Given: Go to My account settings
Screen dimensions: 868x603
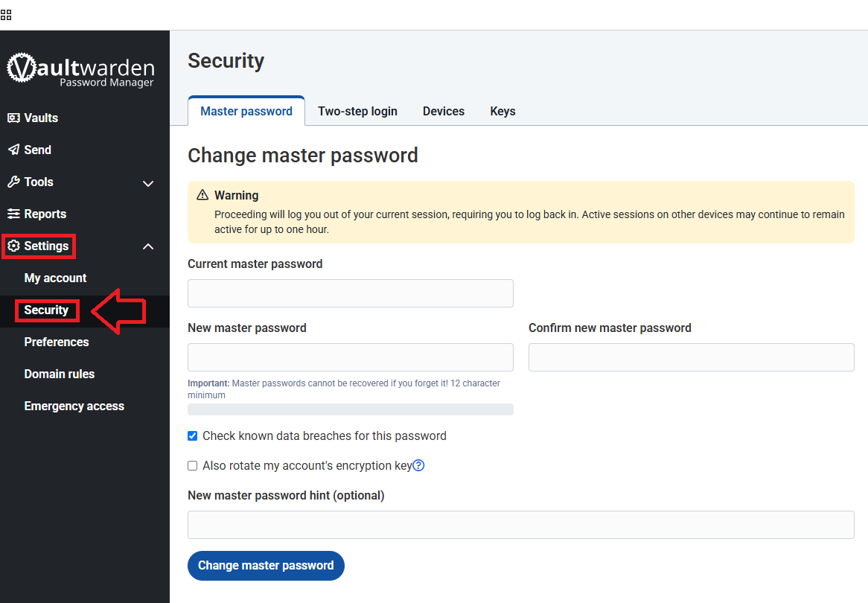Looking at the screenshot, I should coord(55,278).
